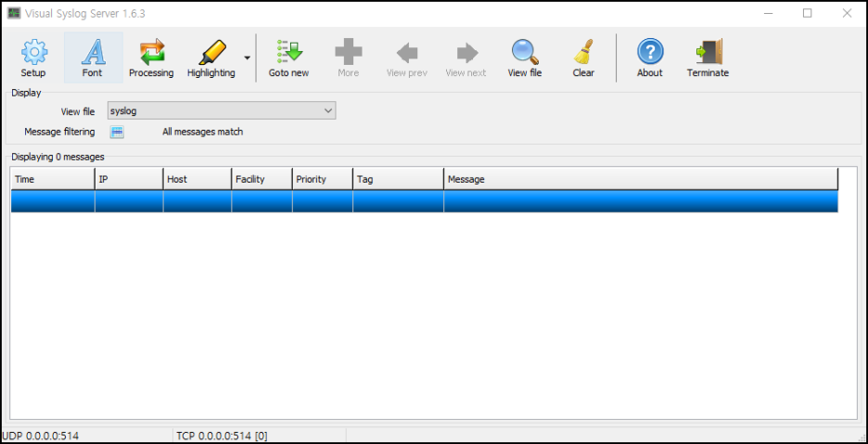Click the Message column header
The image size is (868, 444).
click(x=641, y=180)
